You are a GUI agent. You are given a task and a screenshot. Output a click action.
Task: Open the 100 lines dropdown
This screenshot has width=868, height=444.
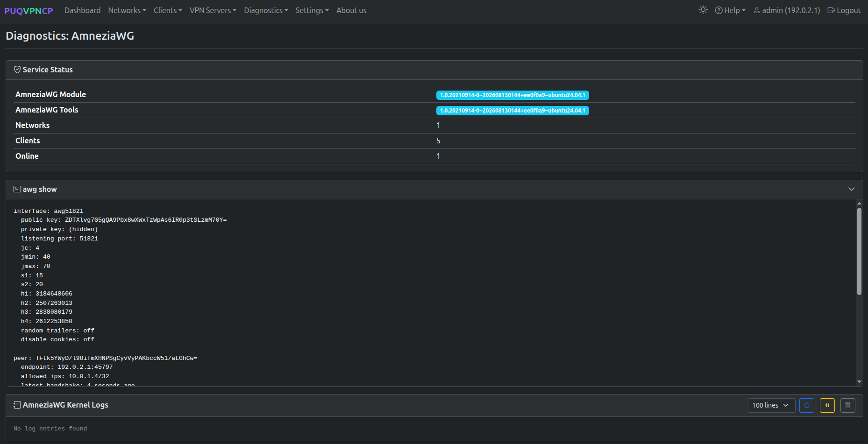tap(771, 405)
